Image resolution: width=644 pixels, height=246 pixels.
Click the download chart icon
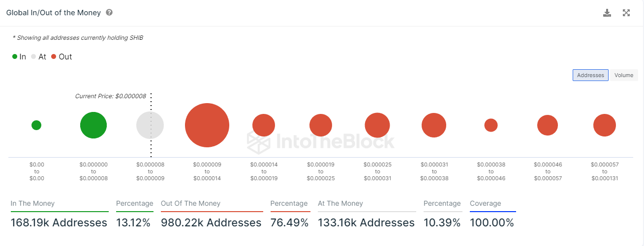tap(607, 13)
